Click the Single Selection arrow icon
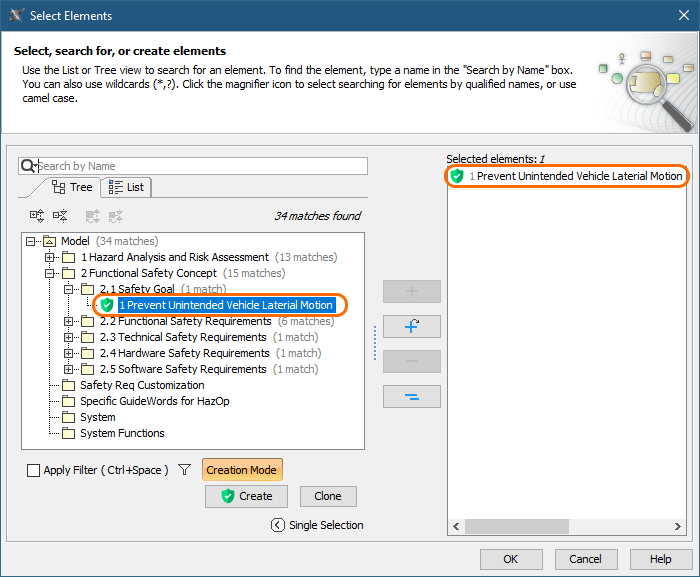Image resolution: width=700 pixels, height=577 pixels. [277, 525]
